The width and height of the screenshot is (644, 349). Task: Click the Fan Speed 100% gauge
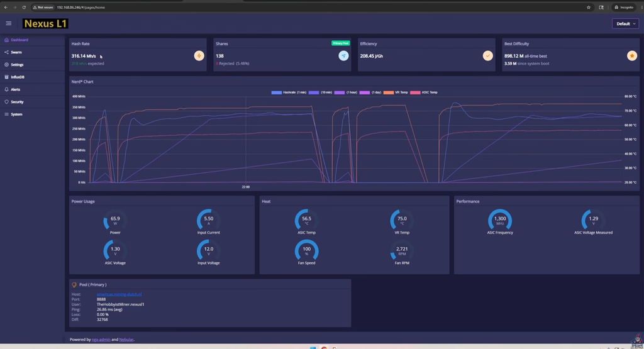click(x=306, y=251)
